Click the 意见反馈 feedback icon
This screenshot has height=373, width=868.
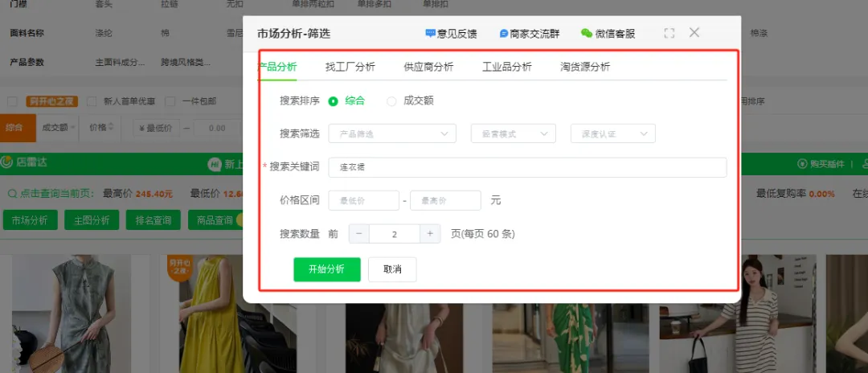431,33
